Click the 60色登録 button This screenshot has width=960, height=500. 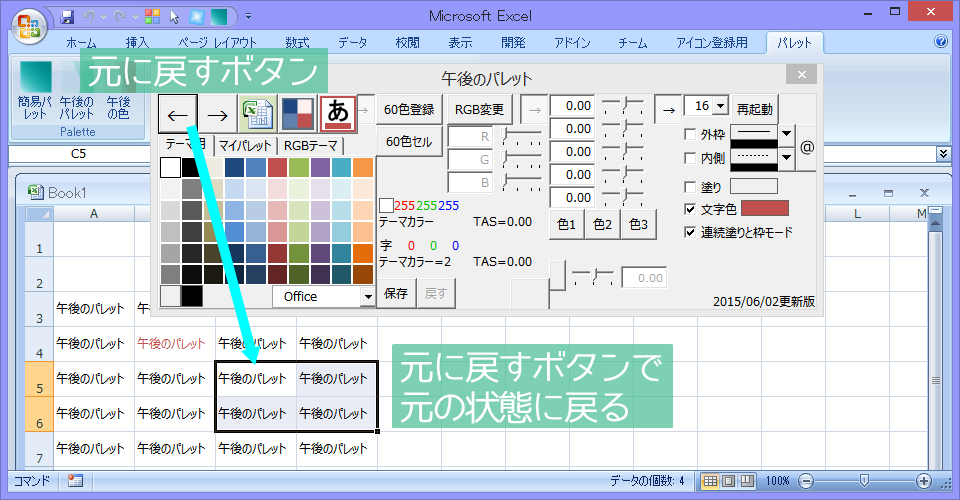(409, 110)
